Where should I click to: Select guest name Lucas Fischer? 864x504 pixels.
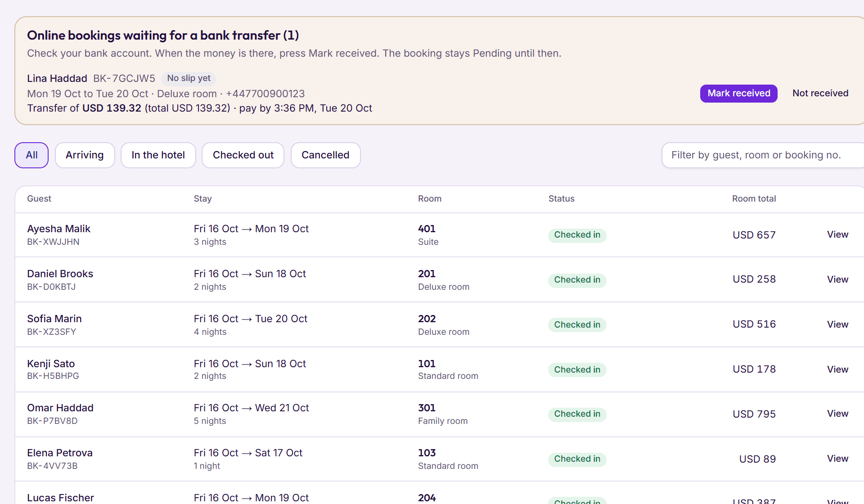click(60, 498)
